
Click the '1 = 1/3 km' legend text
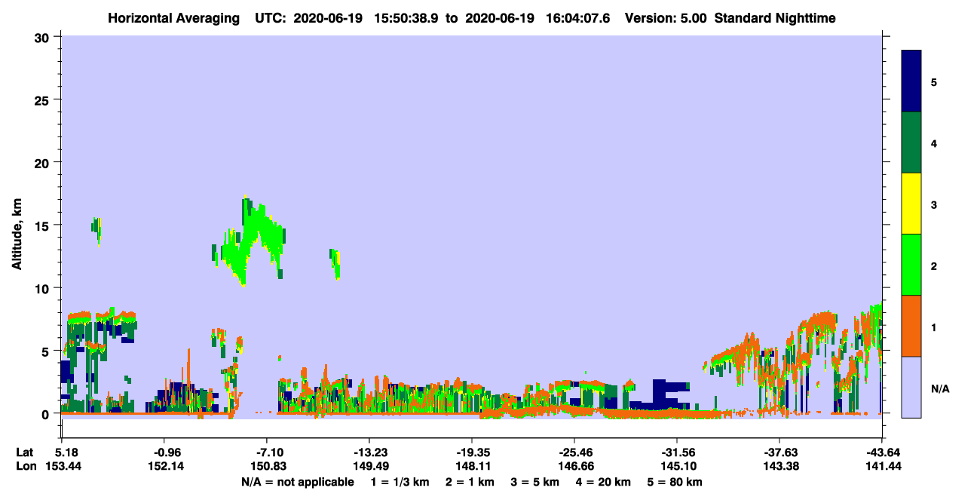[399, 482]
